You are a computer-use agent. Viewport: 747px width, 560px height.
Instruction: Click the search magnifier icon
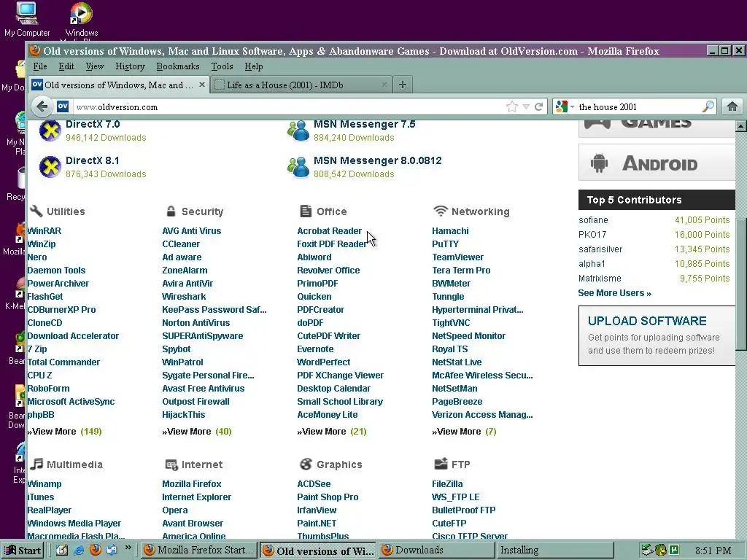[x=708, y=106]
